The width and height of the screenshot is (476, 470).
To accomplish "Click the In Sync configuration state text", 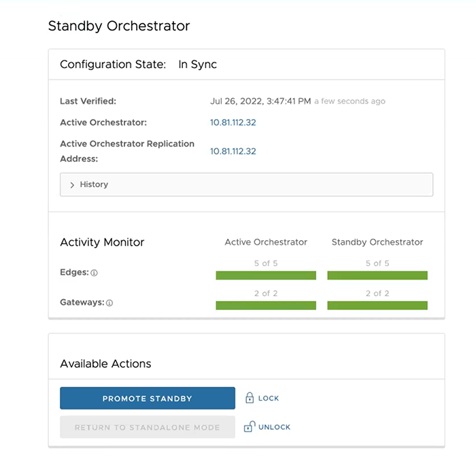I will 197,65.
